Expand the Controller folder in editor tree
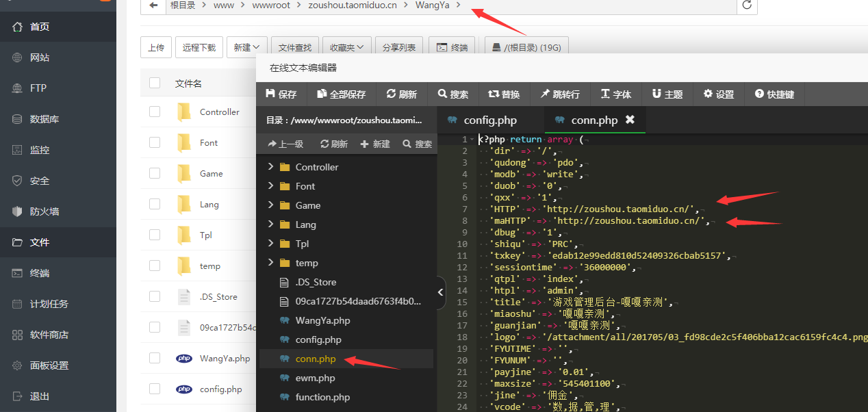 [x=271, y=167]
